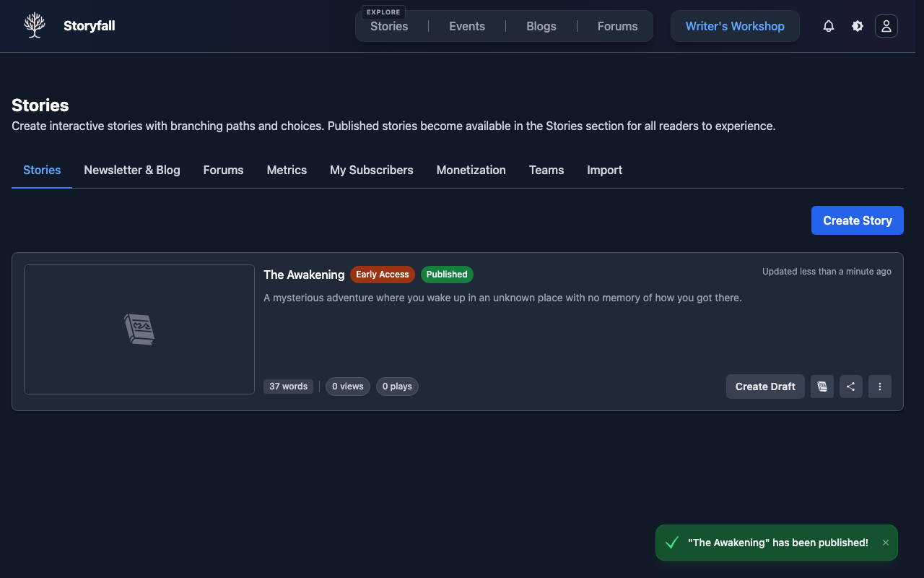
Task: Go to the Monetization tab
Action: pyautogui.click(x=471, y=170)
